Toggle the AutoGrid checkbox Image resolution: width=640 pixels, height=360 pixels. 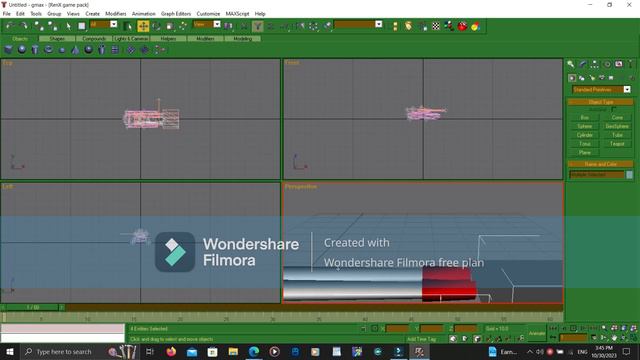614,109
